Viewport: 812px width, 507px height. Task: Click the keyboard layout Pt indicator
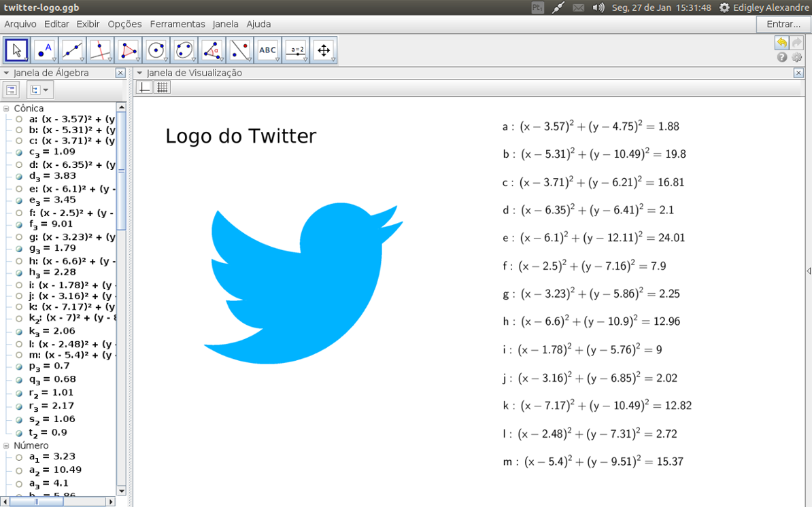[x=537, y=7]
